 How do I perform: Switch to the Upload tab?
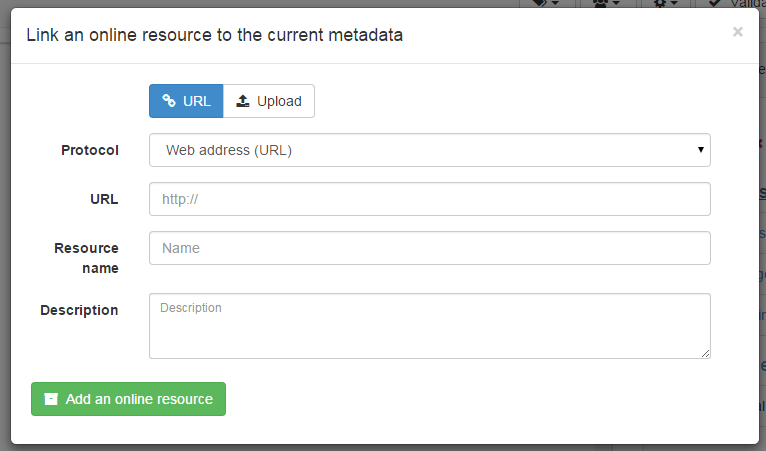(x=269, y=101)
